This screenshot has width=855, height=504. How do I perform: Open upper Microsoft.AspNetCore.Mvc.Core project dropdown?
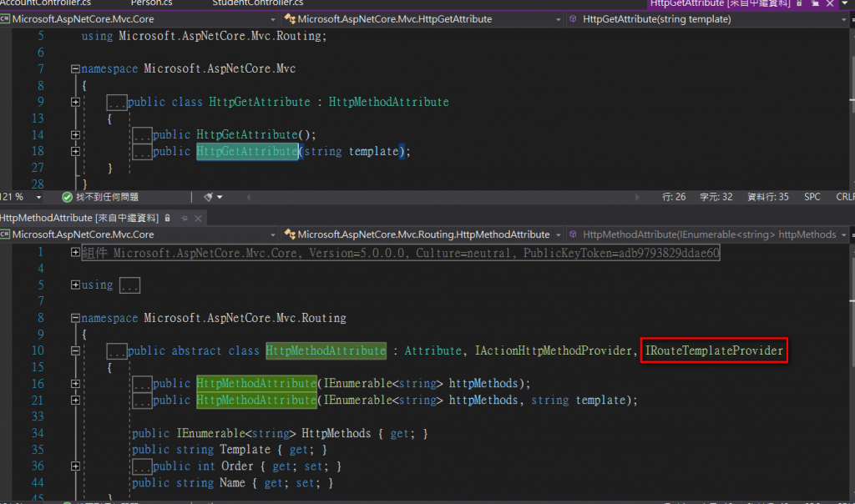tap(273, 19)
